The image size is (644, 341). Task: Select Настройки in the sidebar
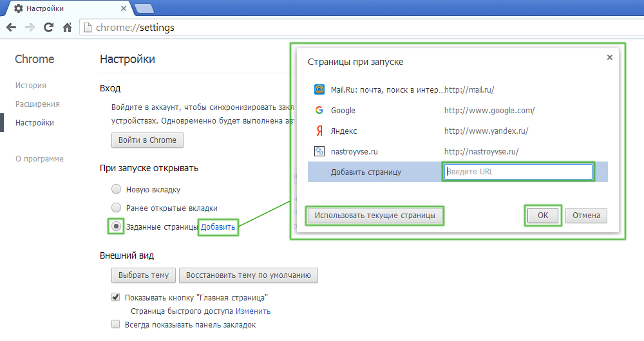point(35,123)
